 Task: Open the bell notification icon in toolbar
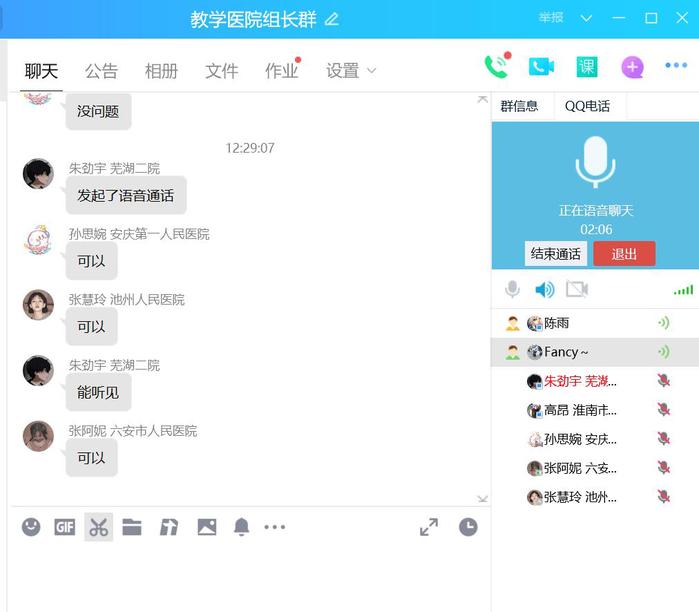[242, 527]
